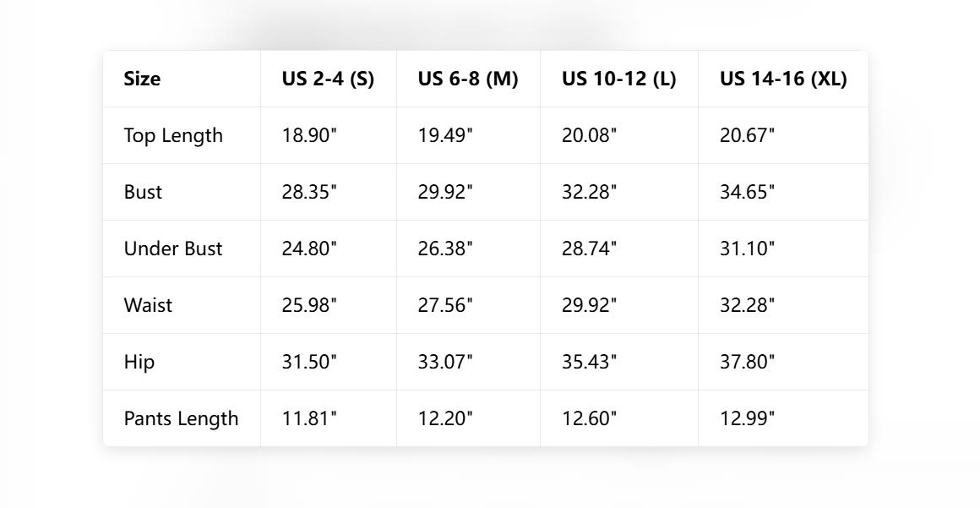Select the 34.65" Bust value for XL
The height and width of the screenshot is (508, 980).
point(747,192)
